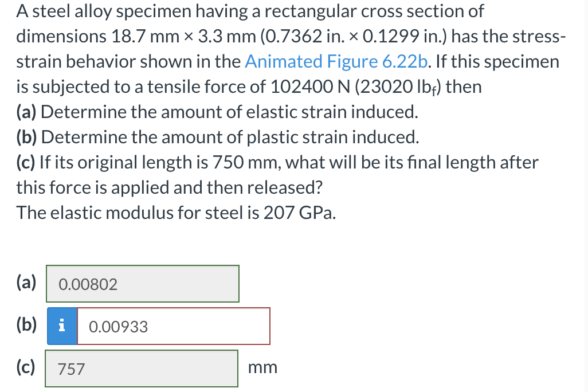Viewport: 588px width, 392px height.
Task: Click the green-bordered answer box for part (c)
Action: pos(141,368)
